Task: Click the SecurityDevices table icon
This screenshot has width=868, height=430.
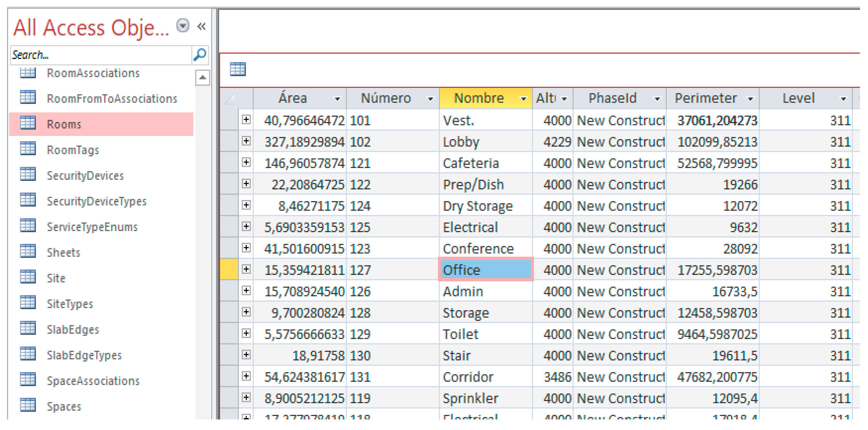Action: 28,175
